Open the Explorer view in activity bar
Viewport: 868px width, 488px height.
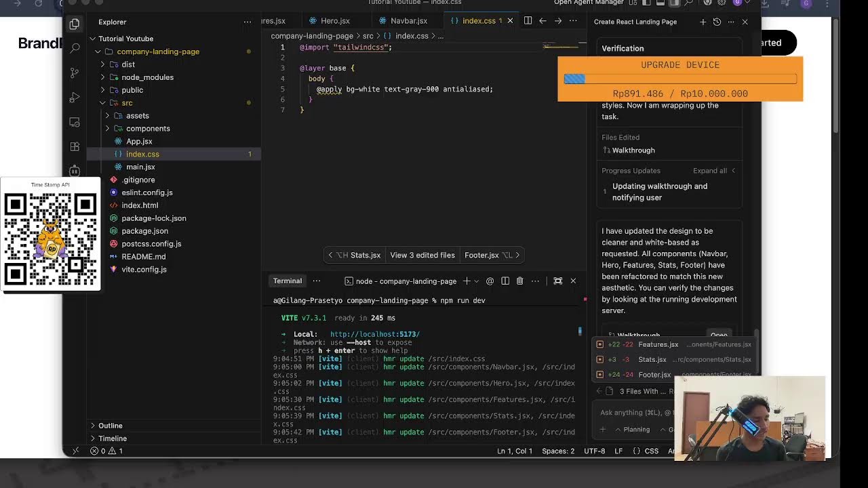coord(75,24)
